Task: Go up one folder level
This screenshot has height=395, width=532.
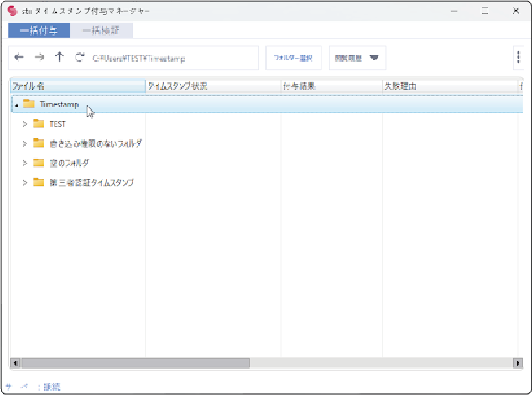Action: click(x=59, y=58)
